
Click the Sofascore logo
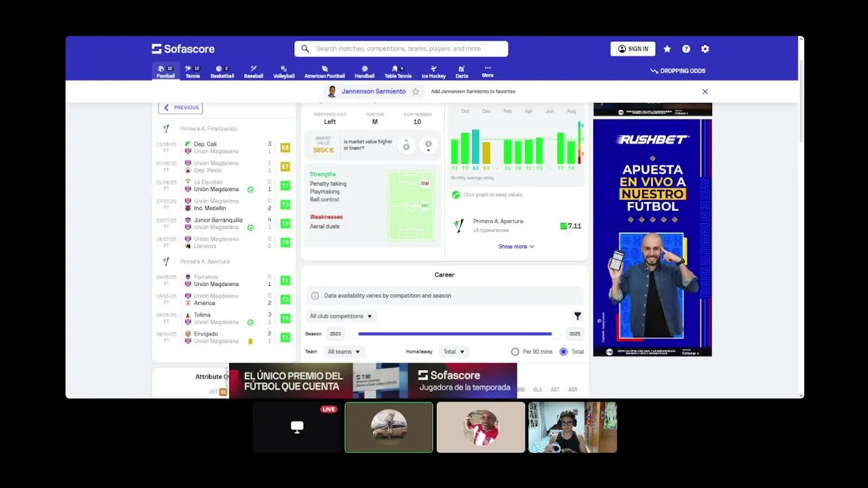(x=183, y=49)
